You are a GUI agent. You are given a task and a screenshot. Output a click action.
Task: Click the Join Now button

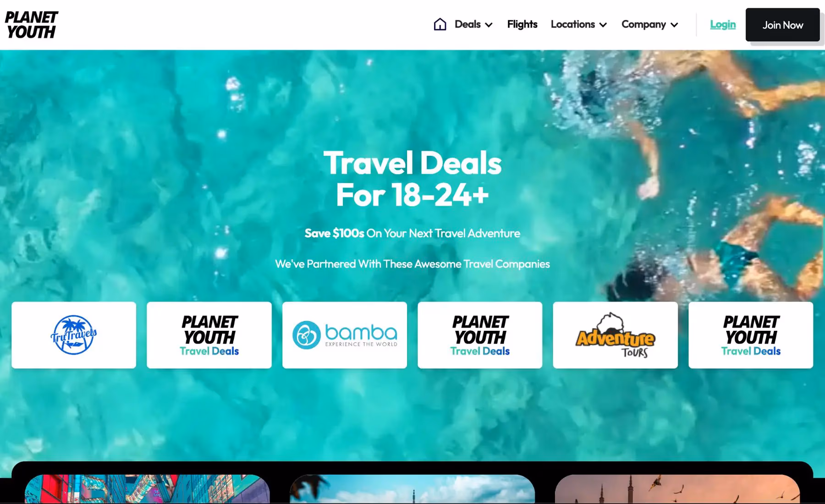[x=783, y=25]
